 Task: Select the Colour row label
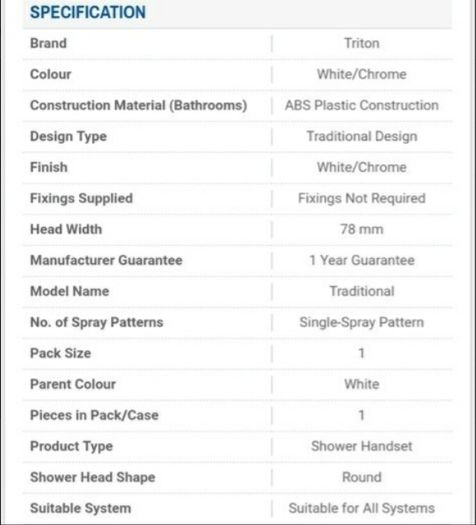[51, 74]
